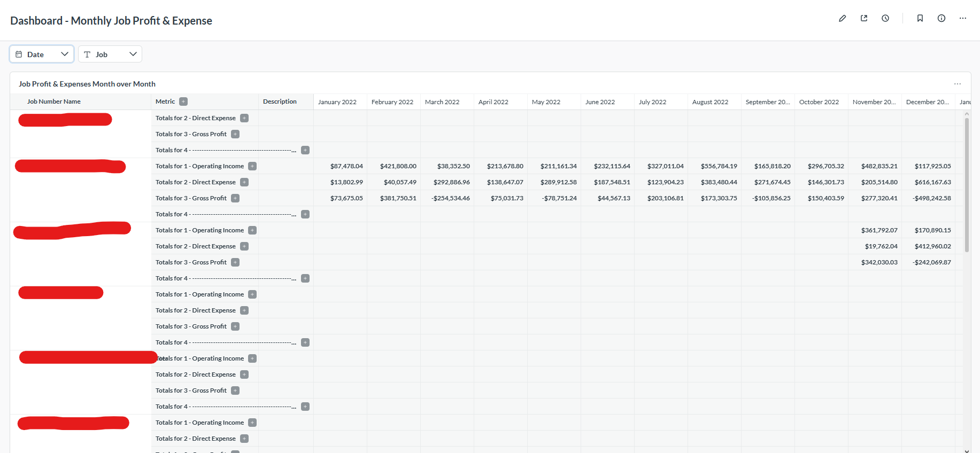Viewport: 980px width, 453px height.
Task: Expand the Gross Profit row showing $73,675.05
Action: (x=235, y=198)
